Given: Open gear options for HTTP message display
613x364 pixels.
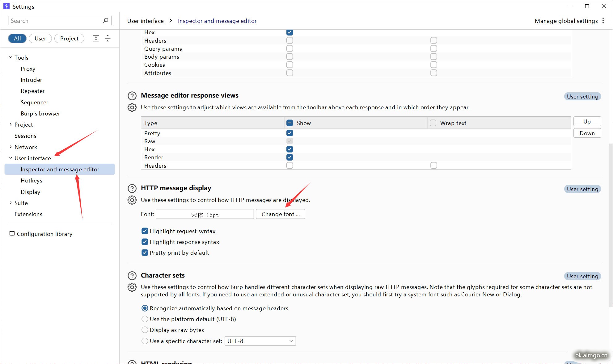Looking at the screenshot, I should (132, 200).
